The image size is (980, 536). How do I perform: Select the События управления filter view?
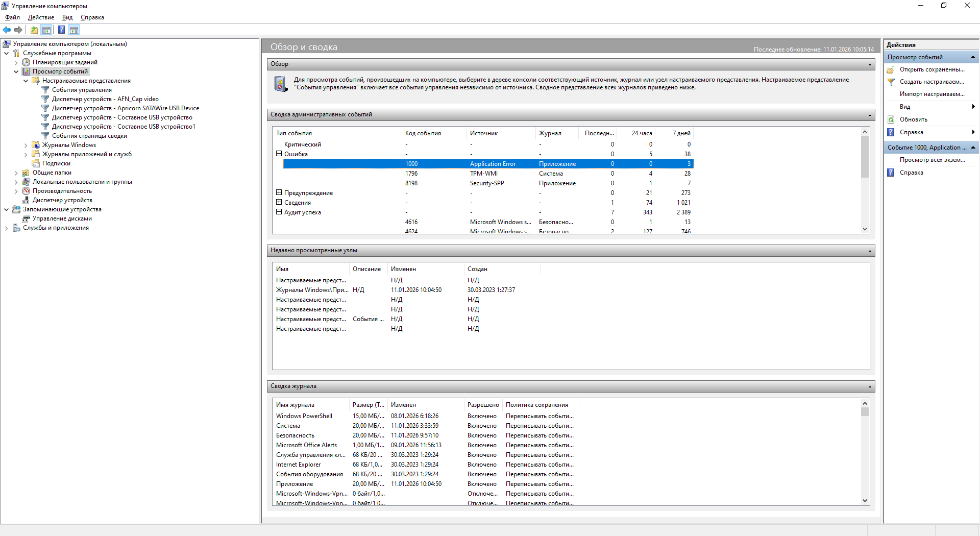point(82,90)
